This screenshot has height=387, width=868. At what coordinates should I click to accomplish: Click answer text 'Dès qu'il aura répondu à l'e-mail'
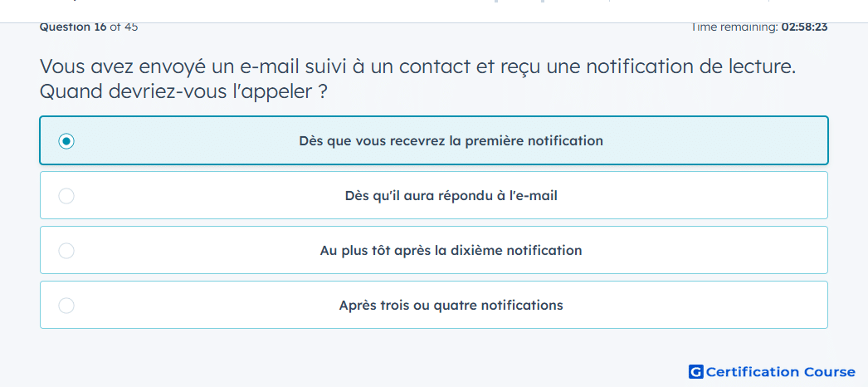pyautogui.click(x=451, y=196)
